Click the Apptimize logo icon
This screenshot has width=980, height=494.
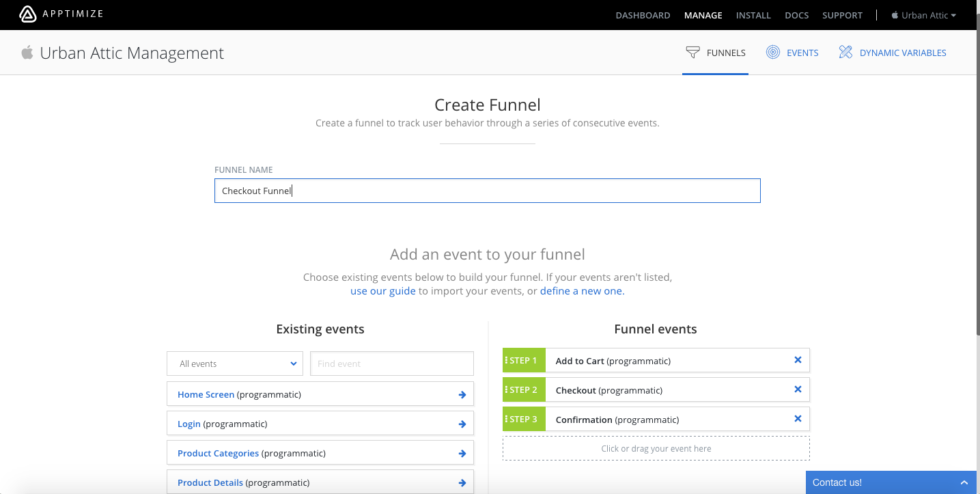click(x=27, y=14)
